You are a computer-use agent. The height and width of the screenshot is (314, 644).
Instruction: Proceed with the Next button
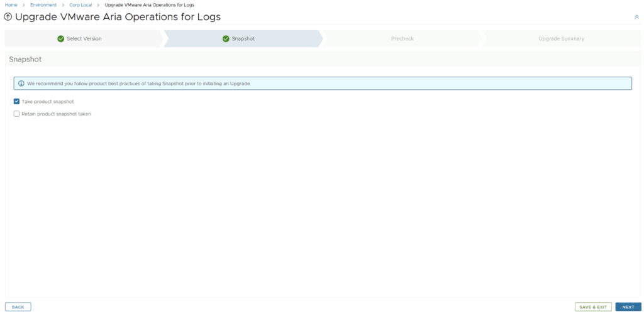tap(628, 307)
